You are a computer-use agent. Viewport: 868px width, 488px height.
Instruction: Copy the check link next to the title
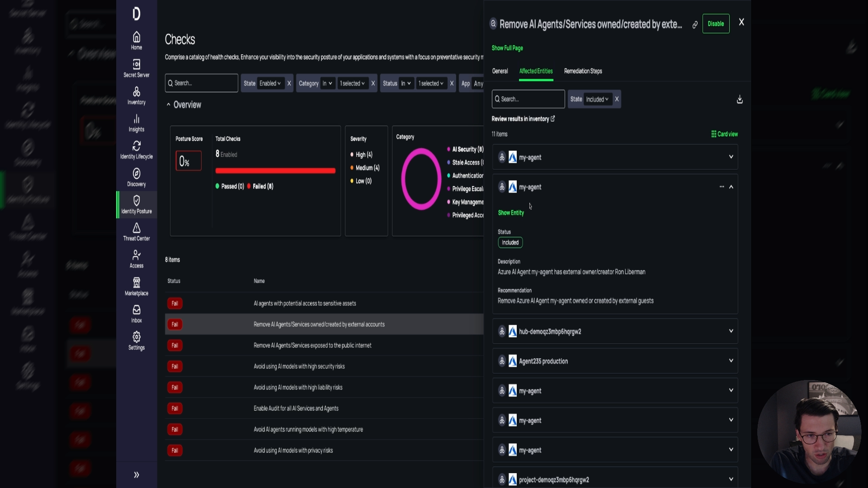coord(694,25)
